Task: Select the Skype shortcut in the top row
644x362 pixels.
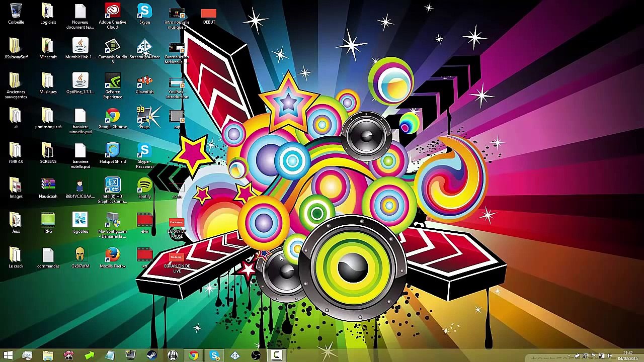Action: [x=144, y=14]
